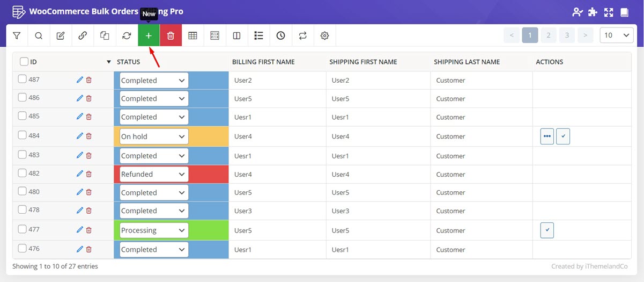Toggle fullscreen expand icon in header

(x=608, y=12)
